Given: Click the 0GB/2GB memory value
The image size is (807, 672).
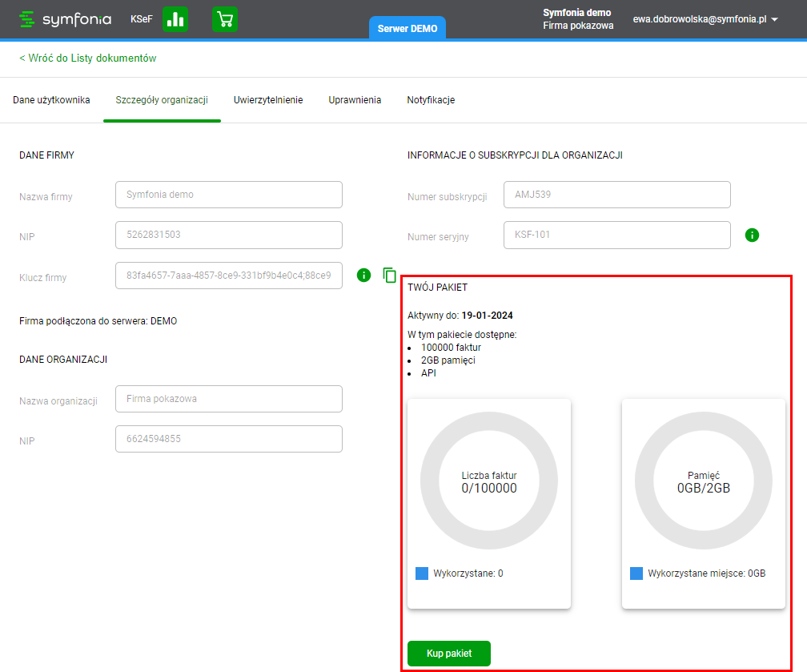Looking at the screenshot, I should coord(704,488).
